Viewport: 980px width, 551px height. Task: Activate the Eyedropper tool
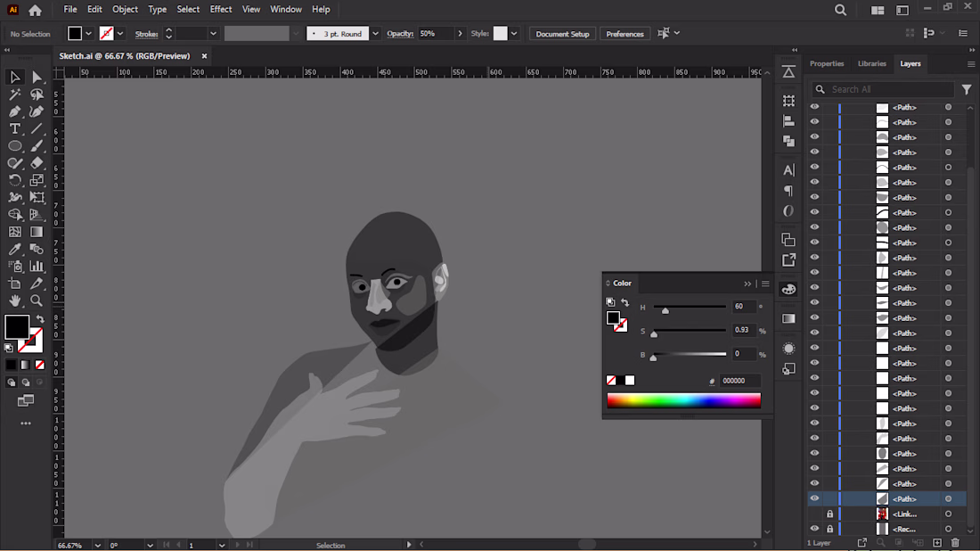click(14, 249)
